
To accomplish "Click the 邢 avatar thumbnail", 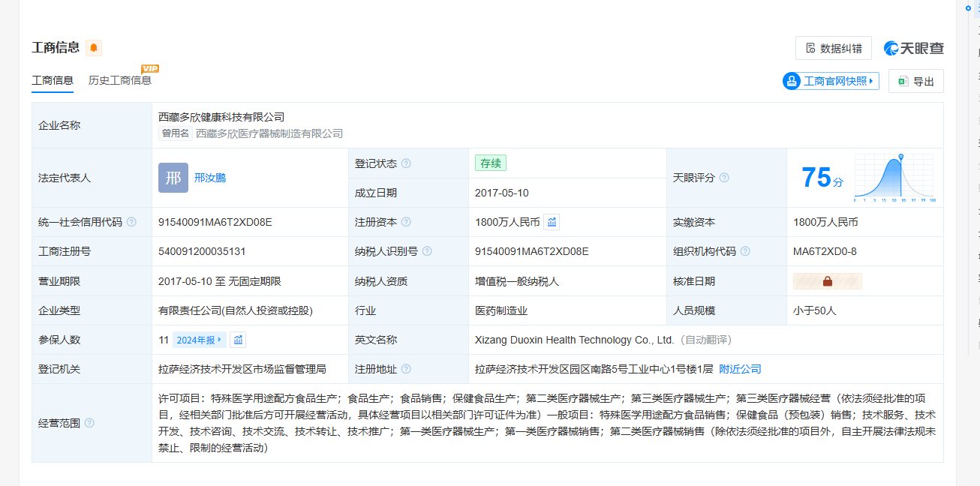I will tap(173, 178).
